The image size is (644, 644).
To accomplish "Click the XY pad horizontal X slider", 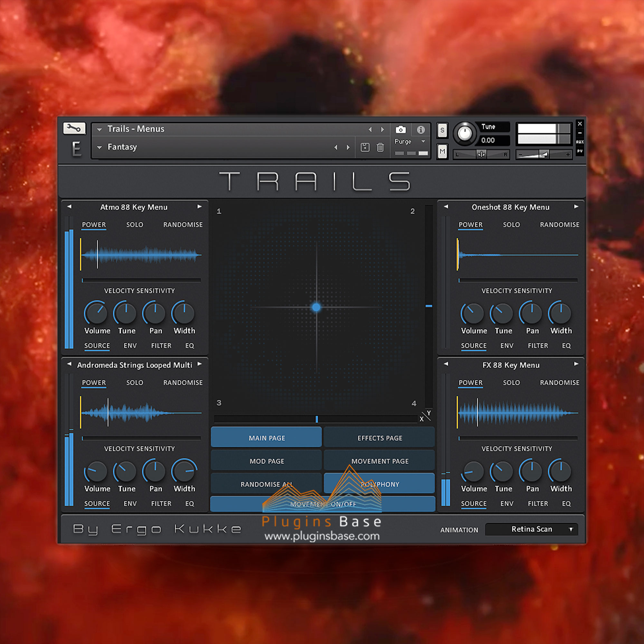I will 316,419.
